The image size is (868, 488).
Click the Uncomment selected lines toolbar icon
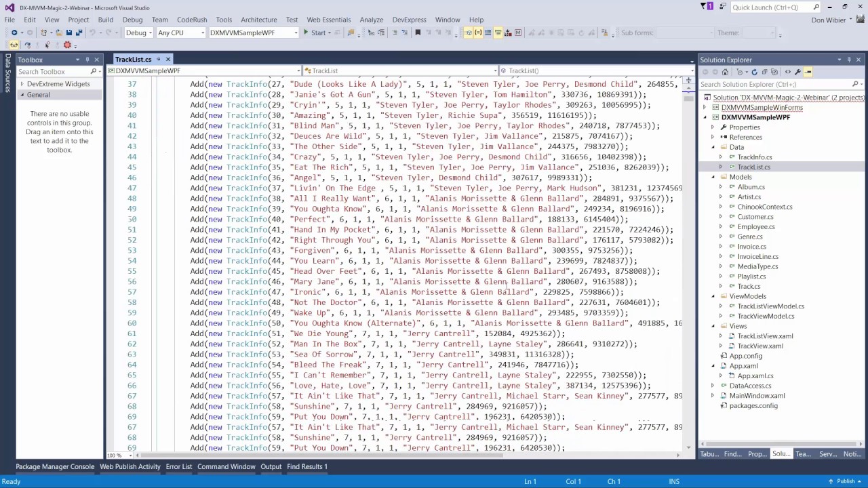pyautogui.click(x=404, y=33)
